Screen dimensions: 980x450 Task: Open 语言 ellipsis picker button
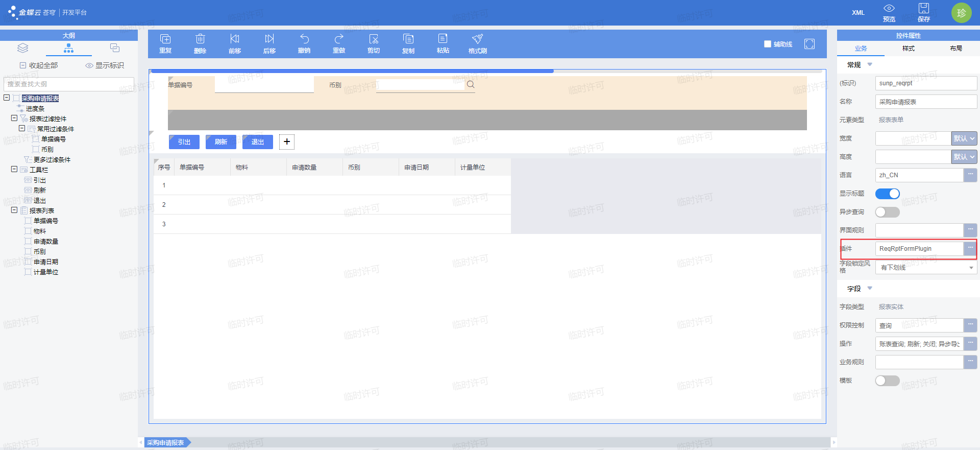(970, 175)
